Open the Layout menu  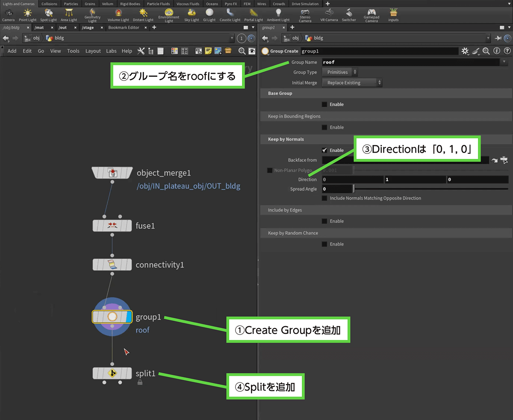[93, 51]
